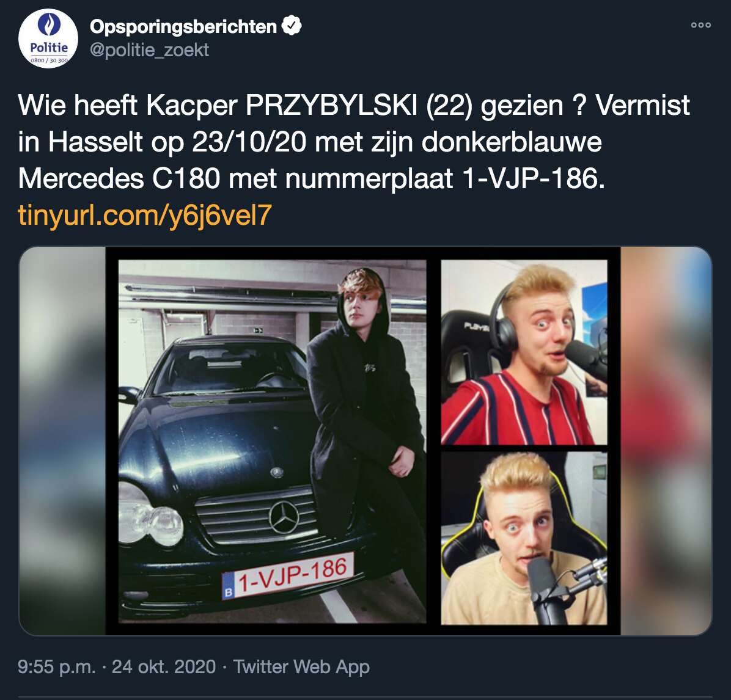Open the Twitter Web App source link
This screenshot has width=731, height=700.
301,666
